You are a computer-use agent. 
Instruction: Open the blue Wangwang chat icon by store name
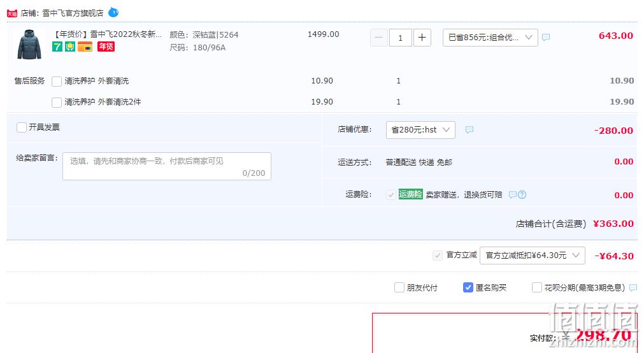point(113,13)
